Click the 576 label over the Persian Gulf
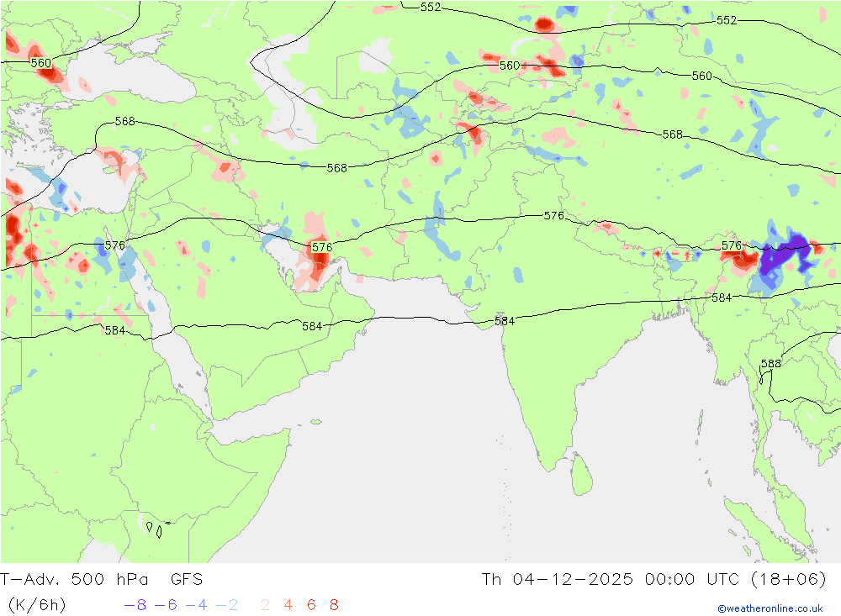Screen dimensions: 841x616 [322, 247]
